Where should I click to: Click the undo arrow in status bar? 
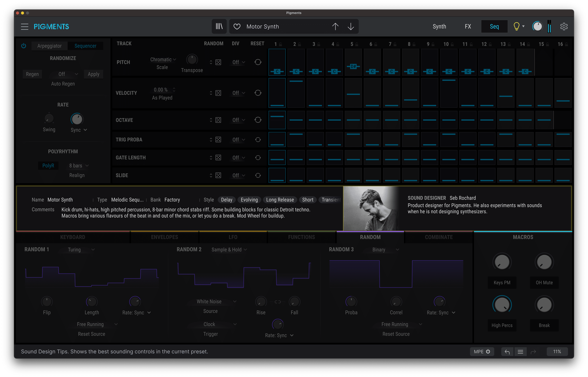click(x=507, y=352)
